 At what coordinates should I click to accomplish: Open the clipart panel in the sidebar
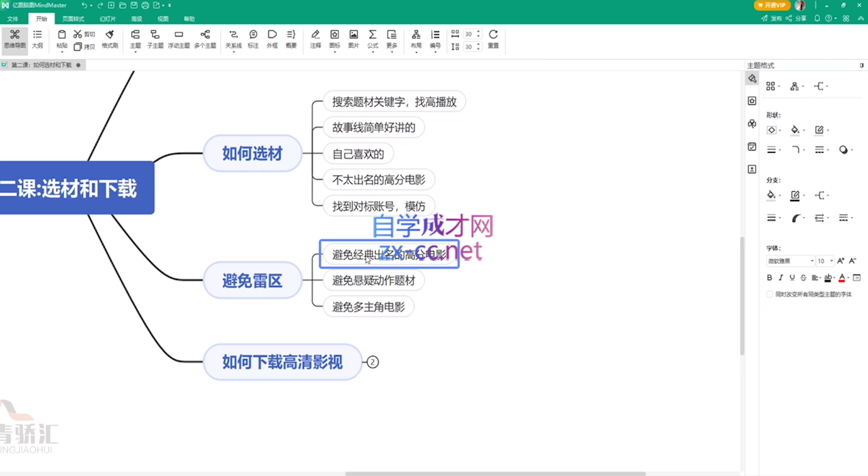coord(752,124)
